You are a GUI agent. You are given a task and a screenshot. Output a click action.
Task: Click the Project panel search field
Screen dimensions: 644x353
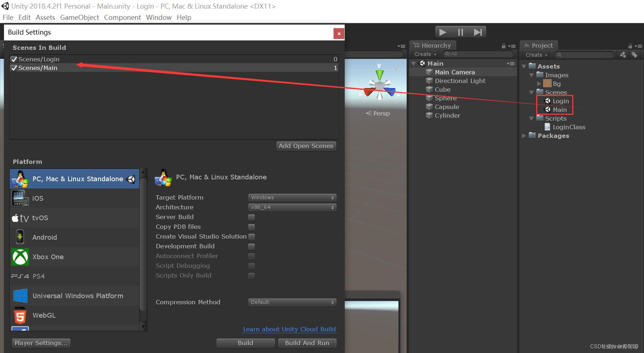tap(584, 55)
